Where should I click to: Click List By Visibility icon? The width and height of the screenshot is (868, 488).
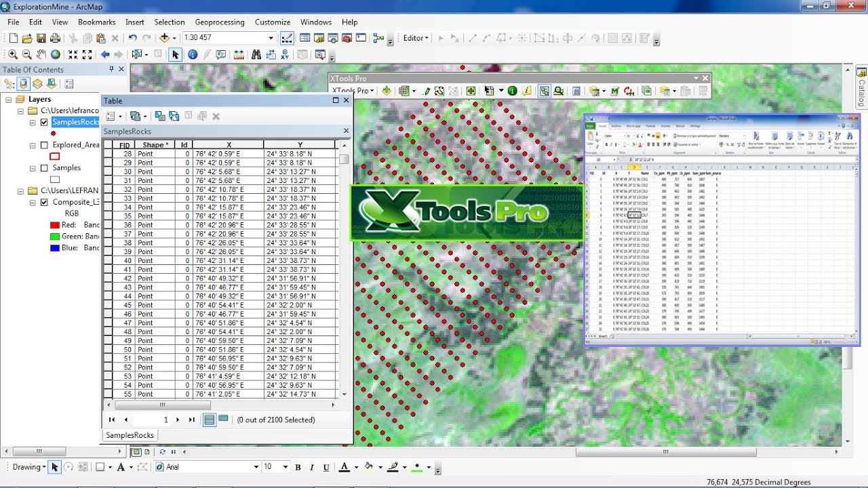[x=37, y=84]
